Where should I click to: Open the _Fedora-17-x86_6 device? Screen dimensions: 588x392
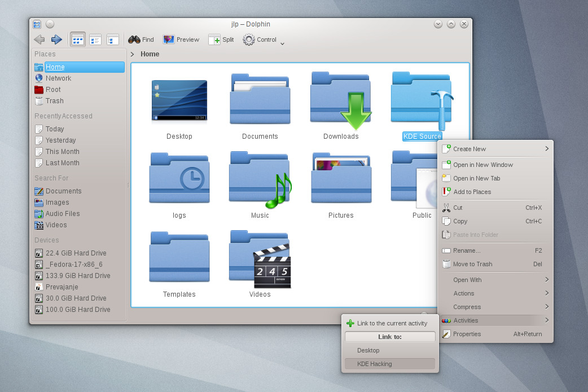click(79, 264)
